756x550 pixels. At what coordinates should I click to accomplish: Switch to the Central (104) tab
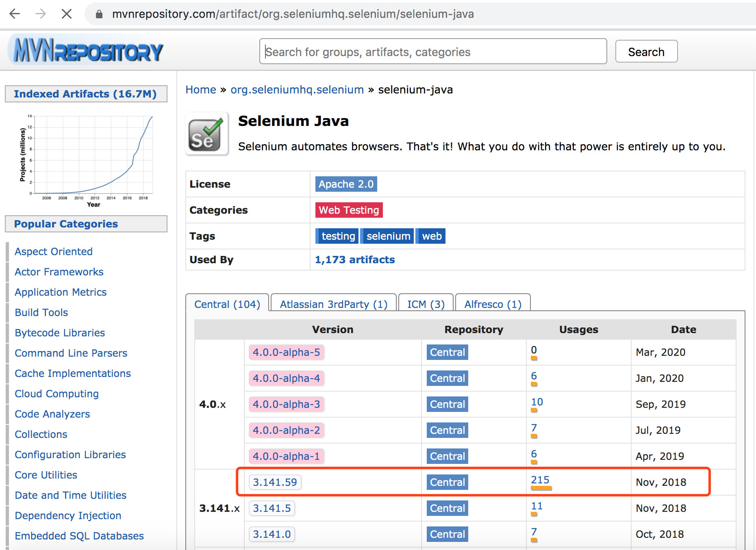click(227, 304)
